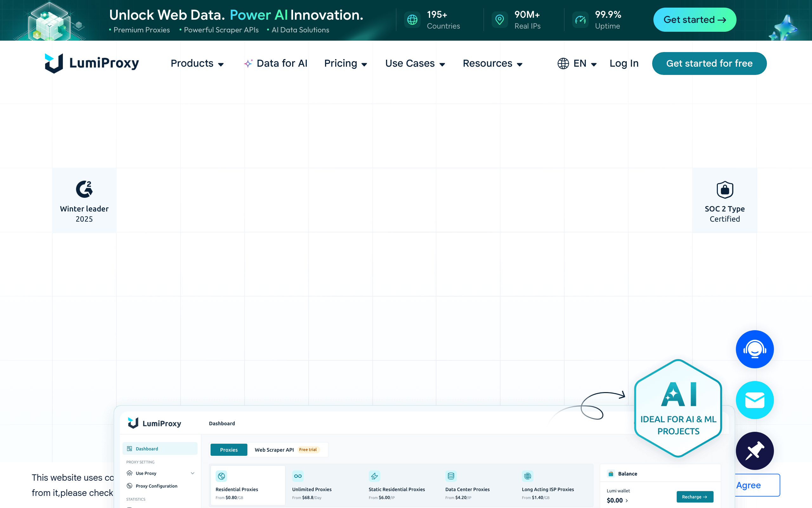Viewport: 812px width, 508px height.
Task: Click the Get started for free button
Action: coord(709,63)
